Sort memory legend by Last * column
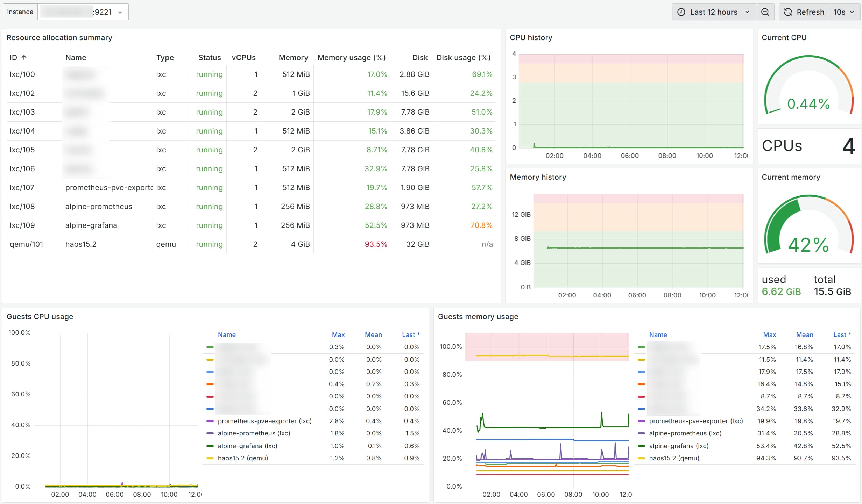The height and width of the screenshot is (504, 862). click(x=842, y=335)
